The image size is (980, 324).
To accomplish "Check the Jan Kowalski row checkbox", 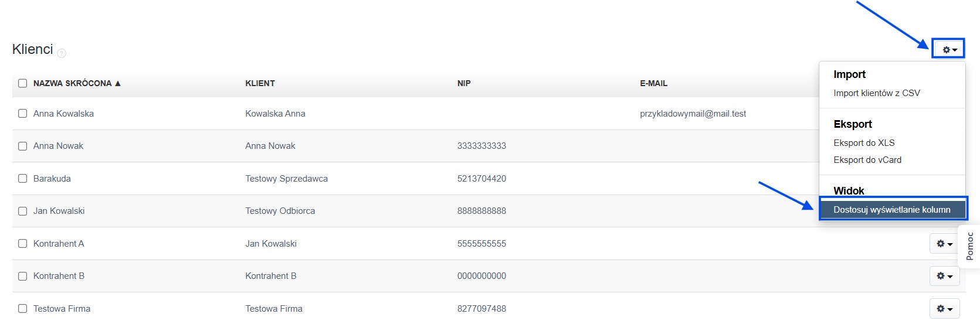I will pyautogui.click(x=22, y=211).
